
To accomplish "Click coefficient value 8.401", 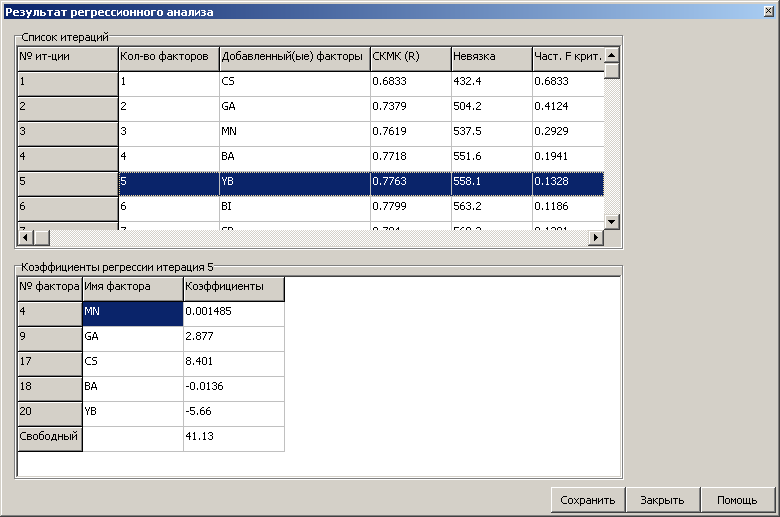I will [234, 364].
